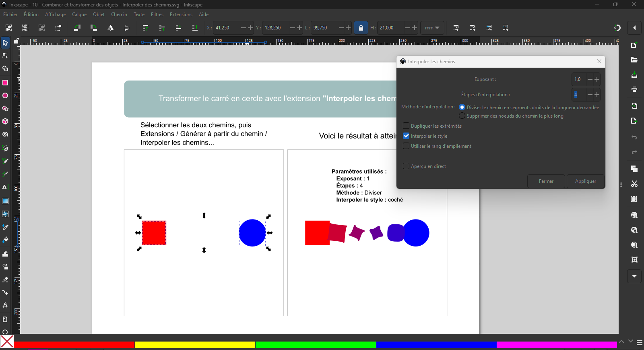Select the Spiral tool
Viewport: 644px width, 350px height.
pyautogui.click(x=5, y=135)
